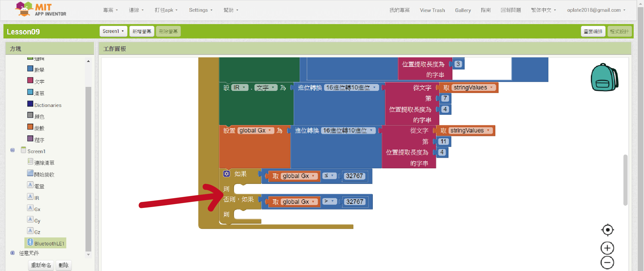Viewport: 644px width, 271px height.
Task: Click the center workspace target icon
Action: click(607, 230)
